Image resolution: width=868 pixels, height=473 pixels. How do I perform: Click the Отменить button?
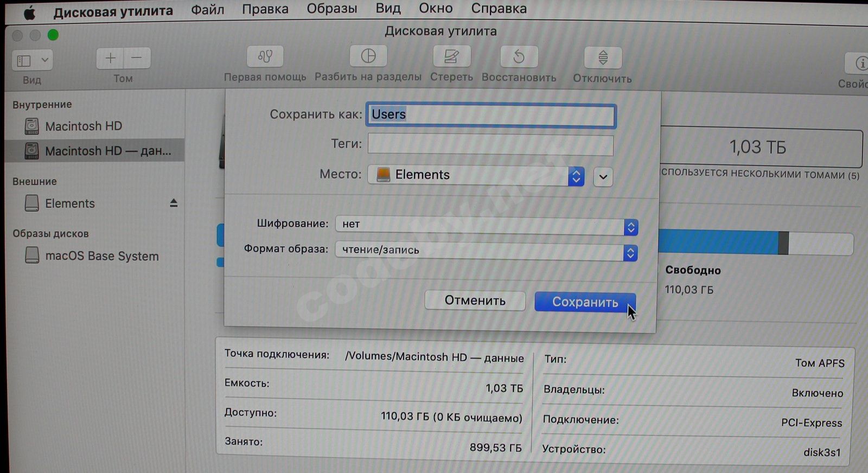[475, 301]
